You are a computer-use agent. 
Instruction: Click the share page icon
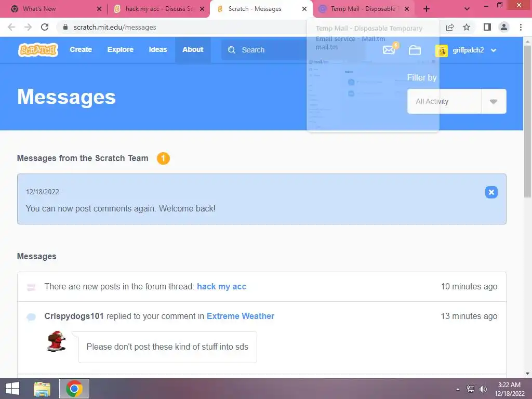click(450, 27)
